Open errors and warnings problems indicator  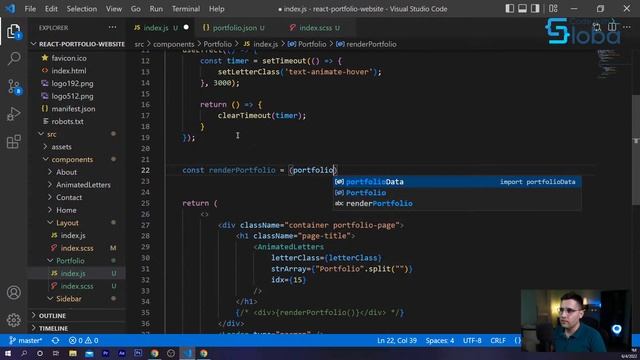(x=83, y=340)
